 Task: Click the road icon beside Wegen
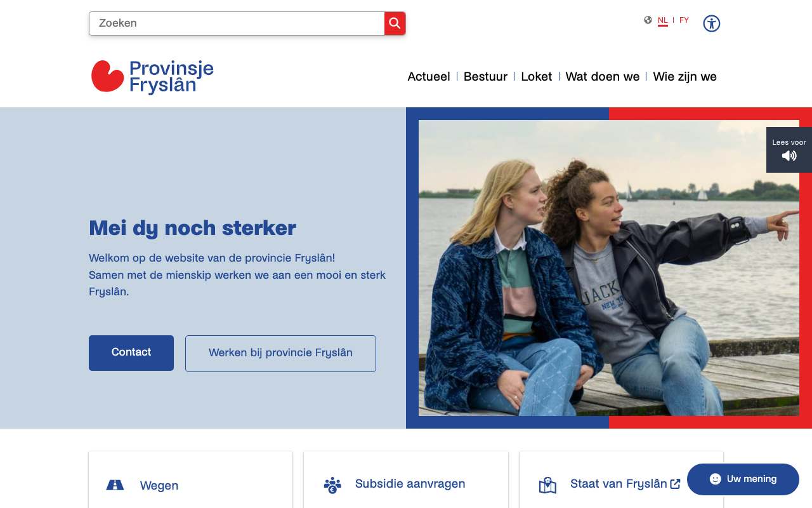115,485
